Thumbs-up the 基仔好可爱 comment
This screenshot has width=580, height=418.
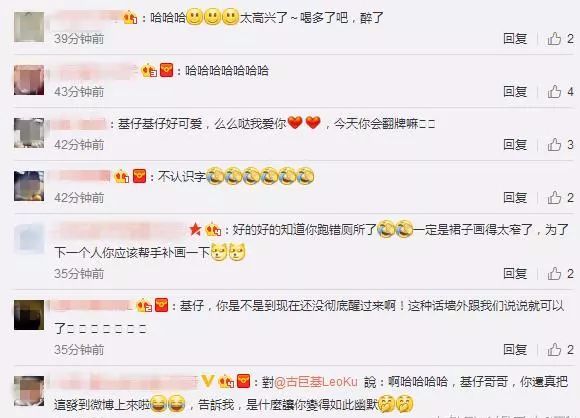pos(554,145)
